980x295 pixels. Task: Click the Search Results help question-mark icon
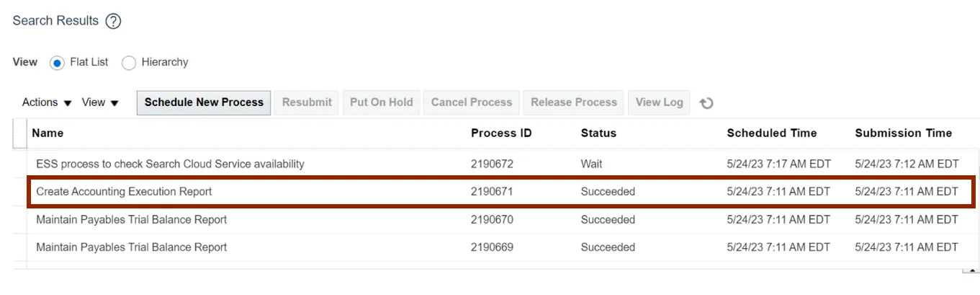point(113,22)
